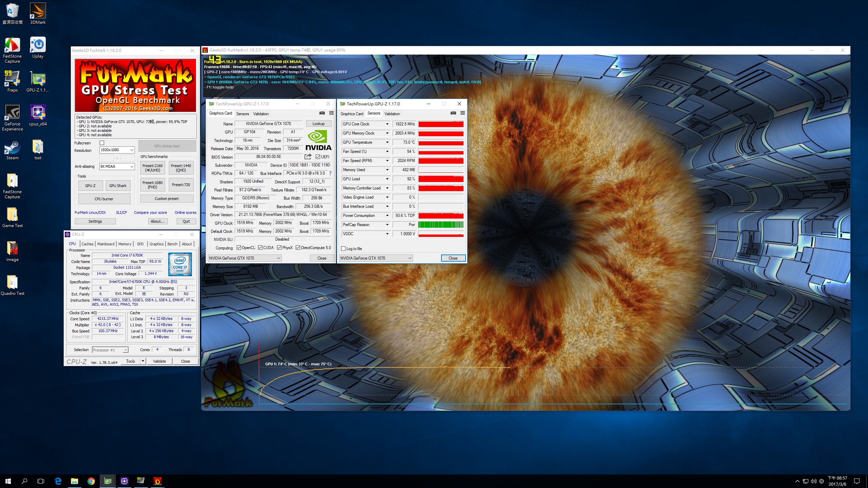868x488 pixels.
Task: Click the CPU burner button in FurMark
Action: point(104,199)
